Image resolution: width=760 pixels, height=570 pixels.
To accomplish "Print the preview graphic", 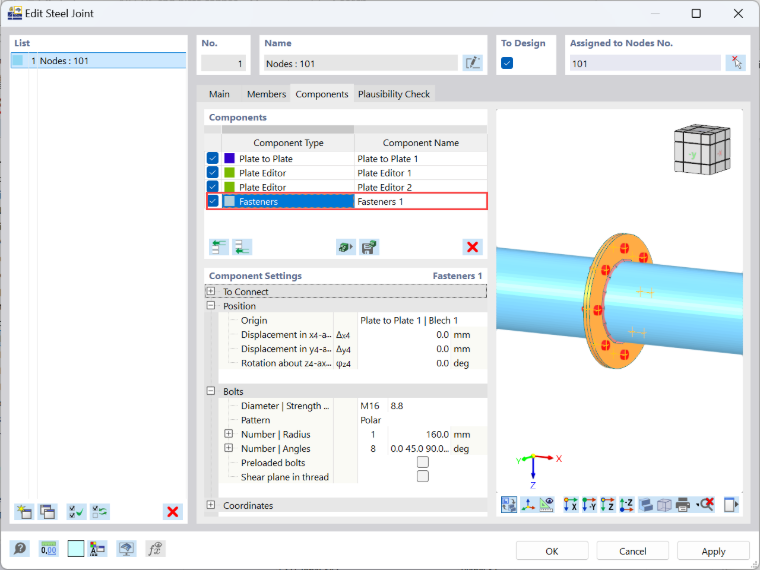I will 683,505.
